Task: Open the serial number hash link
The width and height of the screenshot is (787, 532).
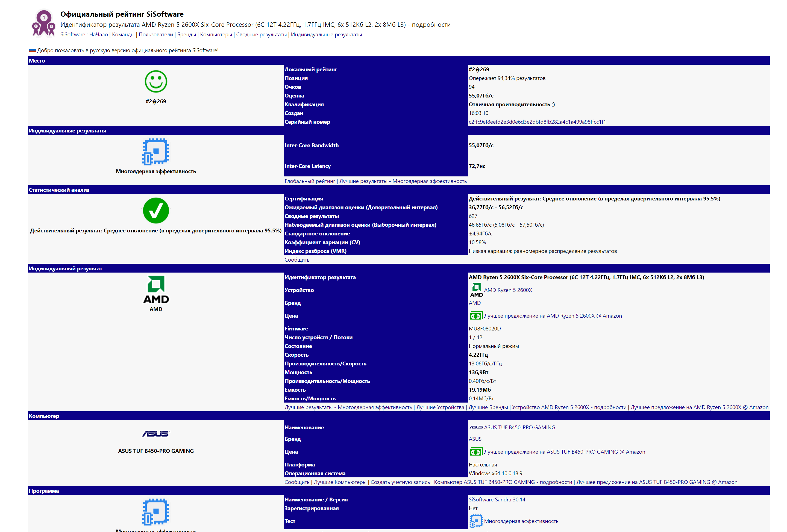Action: tap(537, 122)
